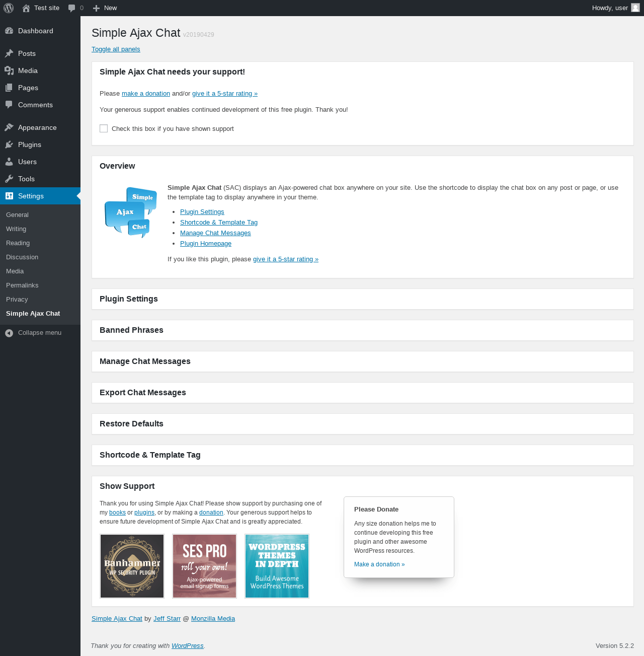Open Manage Chat Messages overview link
The image size is (644, 656).
215,233
